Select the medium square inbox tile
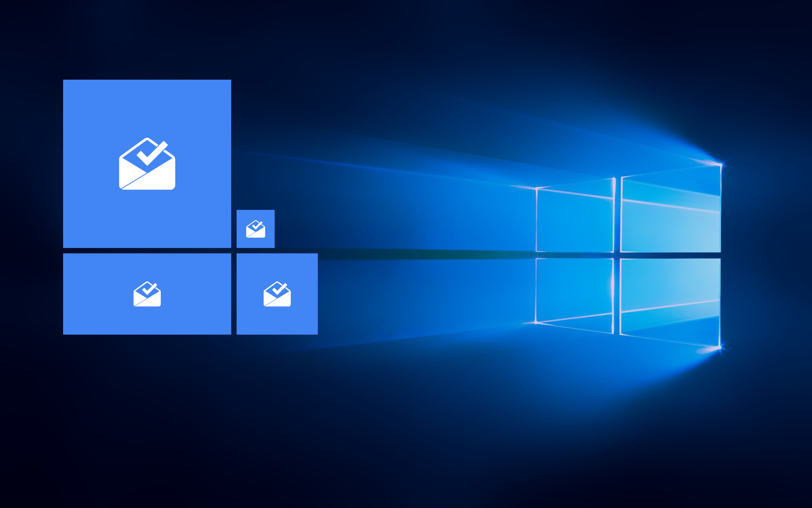This screenshot has height=508, width=812. pyautogui.click(x=277, y=294)
